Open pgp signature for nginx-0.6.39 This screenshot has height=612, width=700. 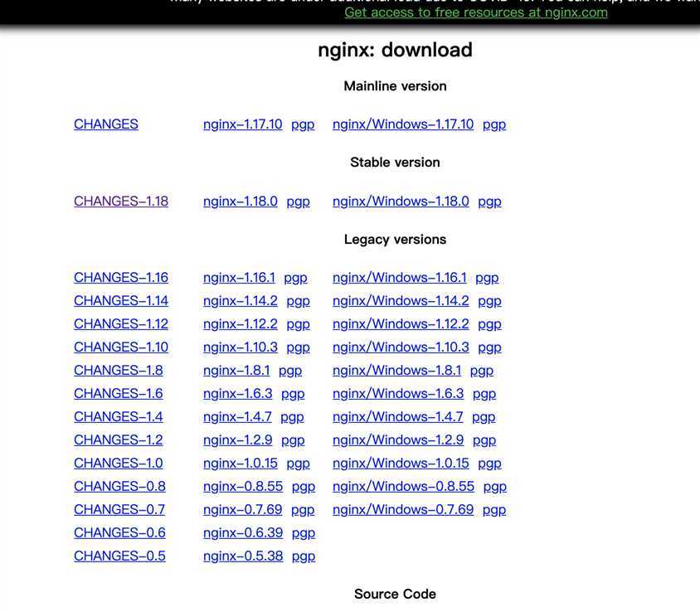point(304,534)
